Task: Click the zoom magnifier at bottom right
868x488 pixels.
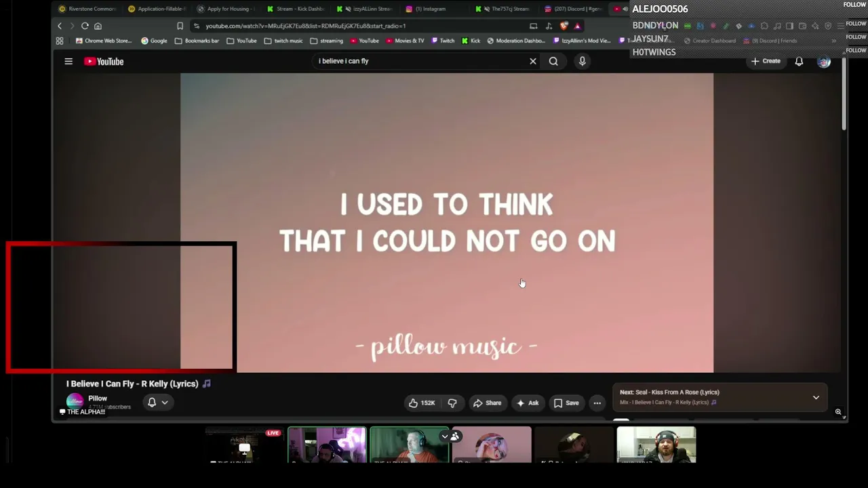Action: point(838,412)
